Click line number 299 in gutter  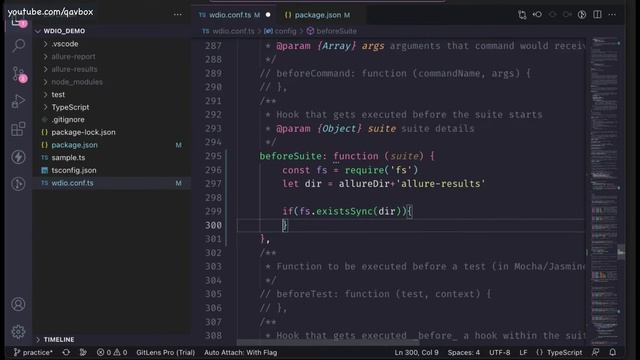click(x=213, y=211)
